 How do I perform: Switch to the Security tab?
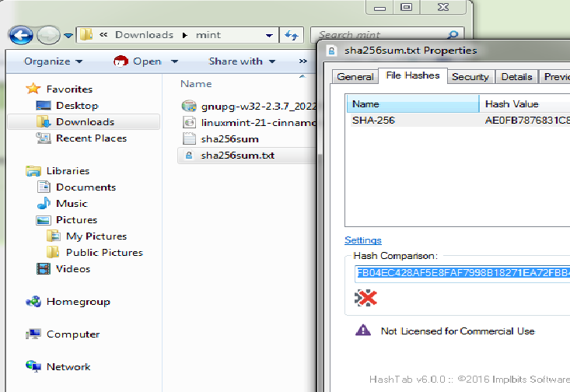[470, 77]
